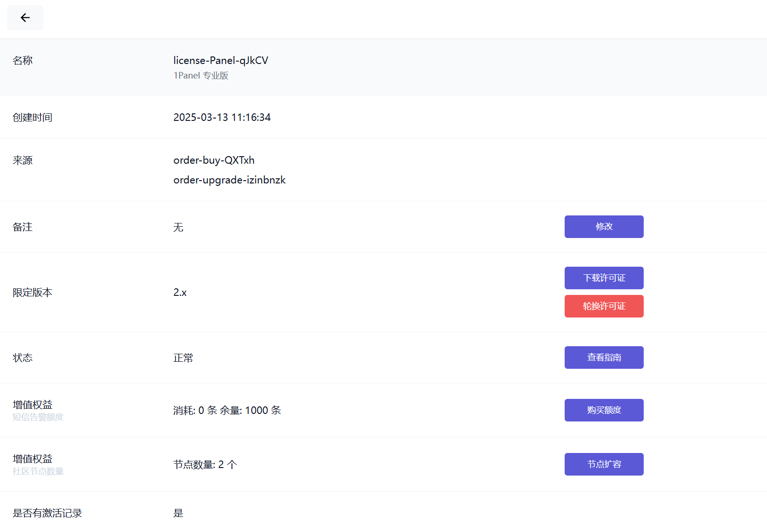
Task: Click the 修改 button for 备注
Action: (x=604, y=227)
